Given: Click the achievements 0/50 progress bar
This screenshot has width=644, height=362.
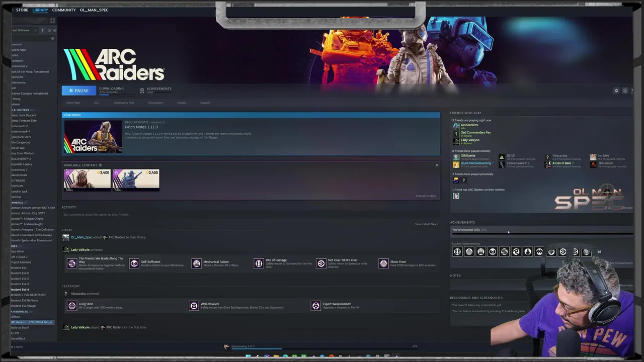Looking at the screenshot, I should point(542,233).
